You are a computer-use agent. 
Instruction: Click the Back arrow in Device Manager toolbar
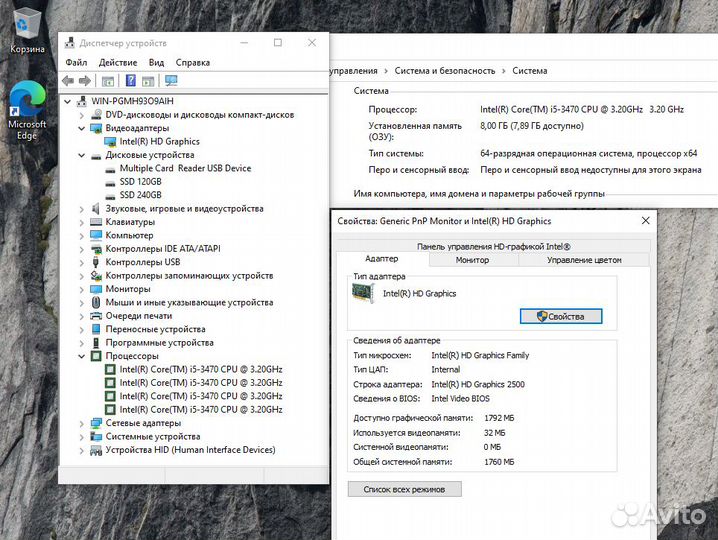click(x=68, y=81)
